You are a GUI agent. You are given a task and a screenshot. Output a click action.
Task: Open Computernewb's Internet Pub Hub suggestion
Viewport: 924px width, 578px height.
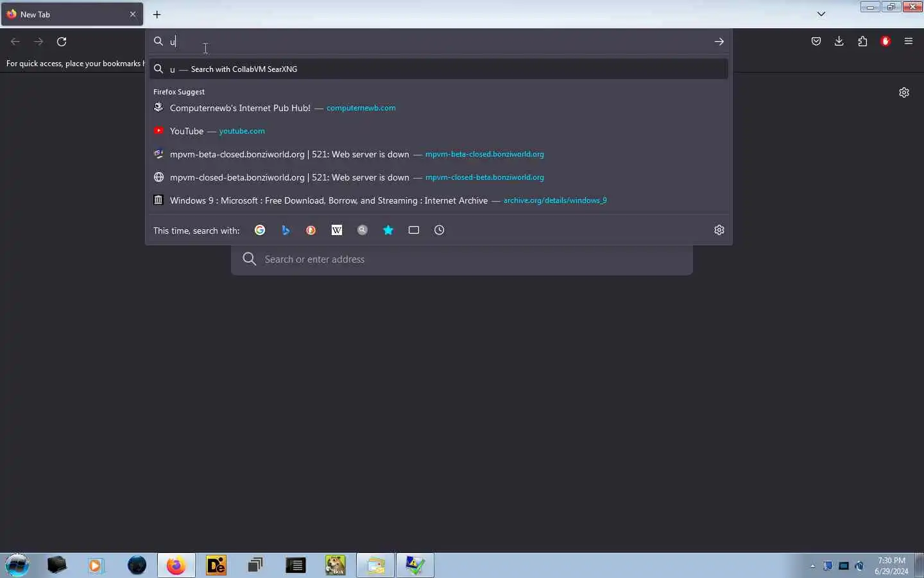click(x=439, y=108)
